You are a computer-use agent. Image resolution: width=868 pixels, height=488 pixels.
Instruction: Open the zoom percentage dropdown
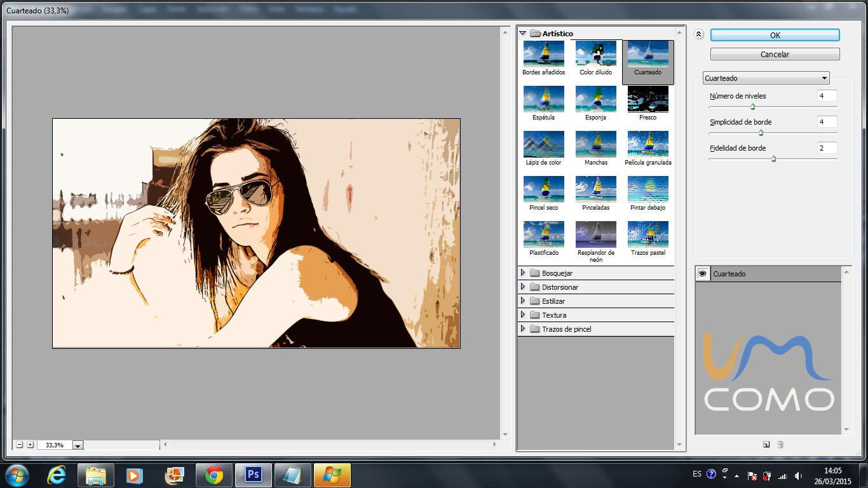coord(78,445)
